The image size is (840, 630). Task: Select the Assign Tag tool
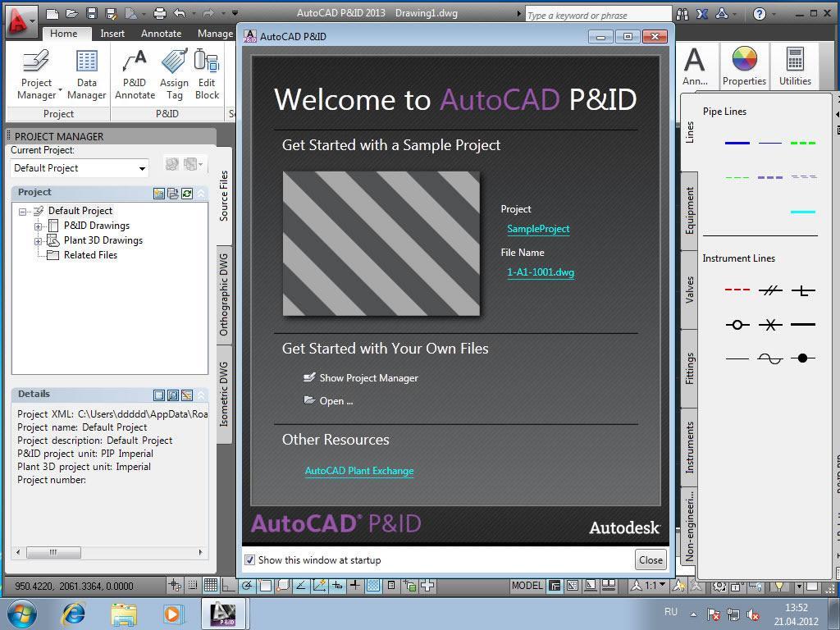tap(174, 75)
